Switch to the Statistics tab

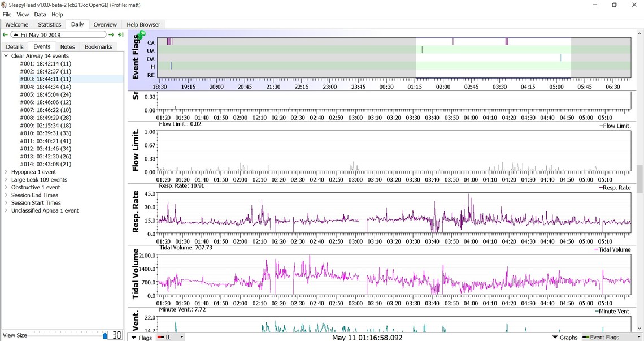pos(50,25)
